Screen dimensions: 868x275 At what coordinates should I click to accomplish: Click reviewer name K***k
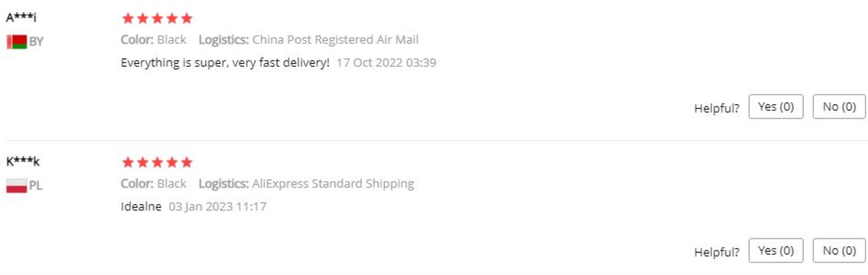pyautogui.click(x=23, y=161)
